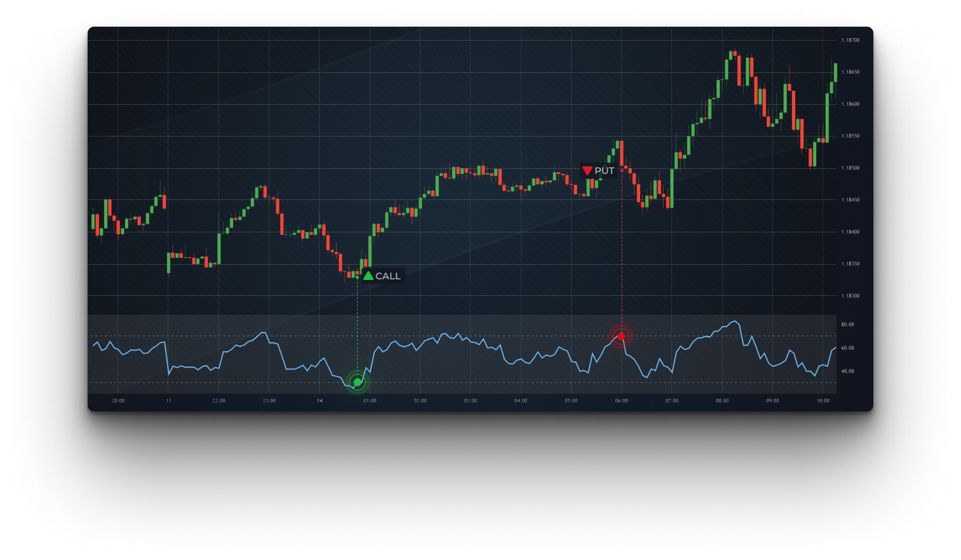
Task: Click the 40.00 RSI scale label
Action: 847,371
